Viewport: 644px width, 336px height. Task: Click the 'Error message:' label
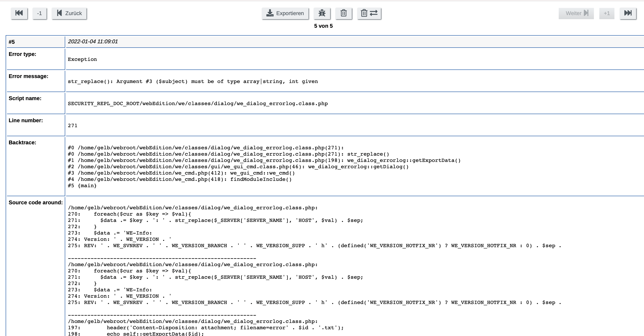28,76
